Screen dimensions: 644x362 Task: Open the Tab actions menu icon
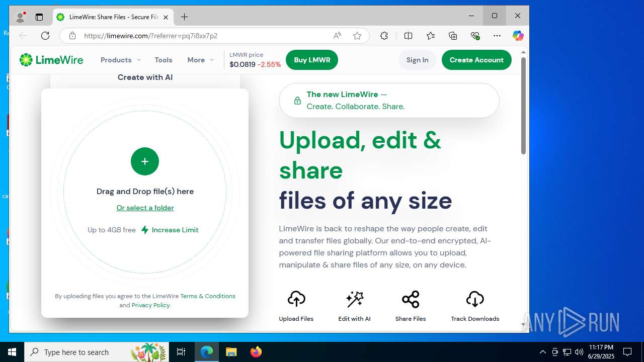[x=39, y=17]
